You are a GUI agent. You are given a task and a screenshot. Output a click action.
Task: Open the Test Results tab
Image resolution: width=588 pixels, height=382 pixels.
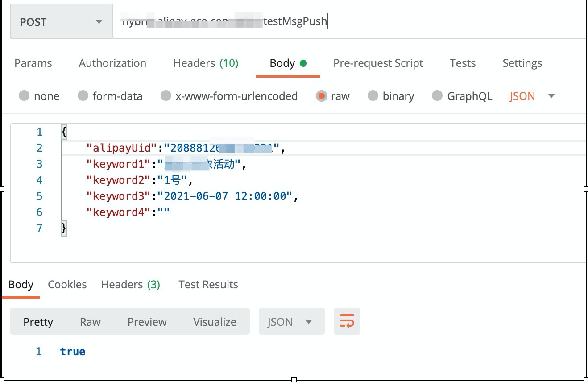(x=208, y=285)
